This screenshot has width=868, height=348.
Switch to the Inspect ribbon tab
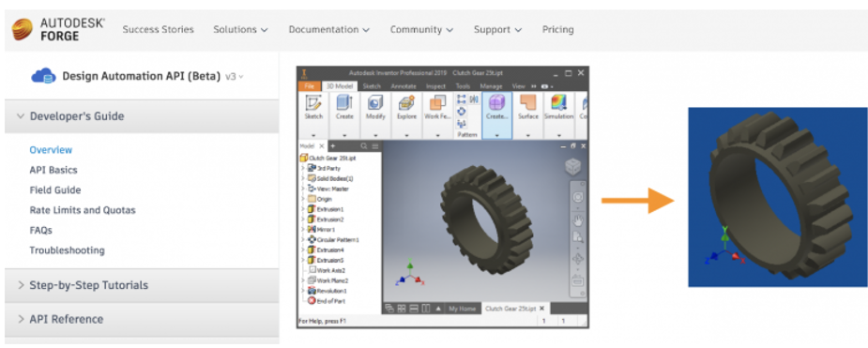click(x=435, y=86)
